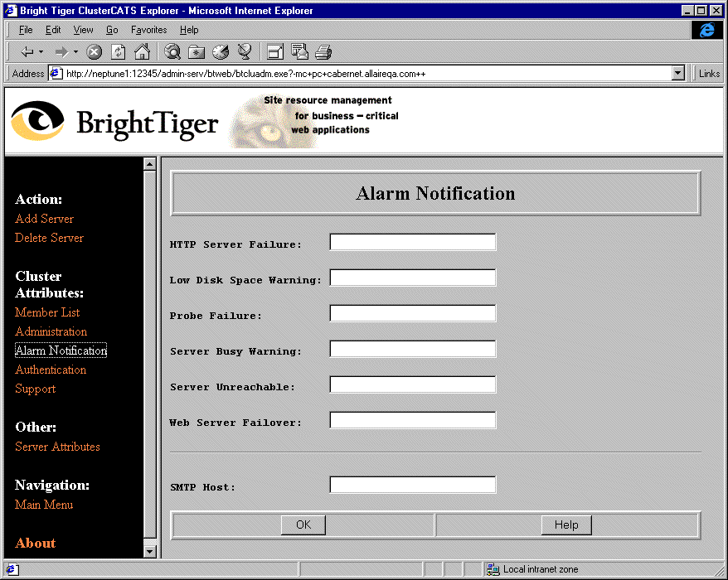Open the Favorites menu

[x=148, y=30]
